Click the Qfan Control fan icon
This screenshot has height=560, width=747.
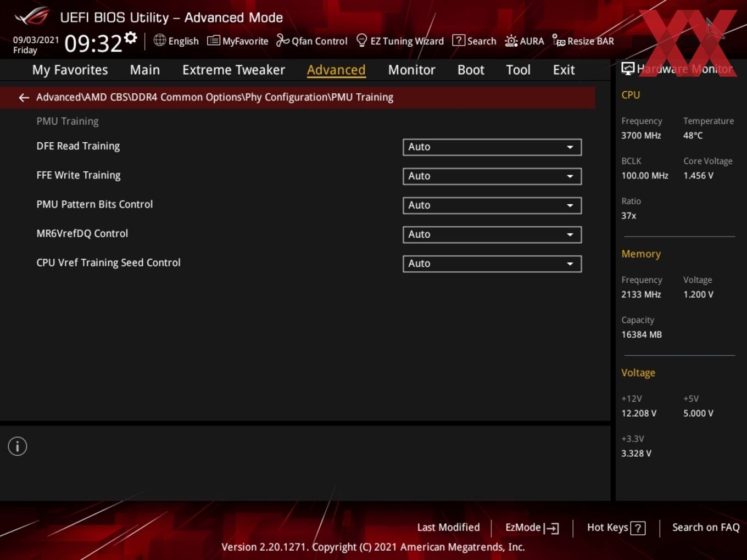[x=282, y=41]
